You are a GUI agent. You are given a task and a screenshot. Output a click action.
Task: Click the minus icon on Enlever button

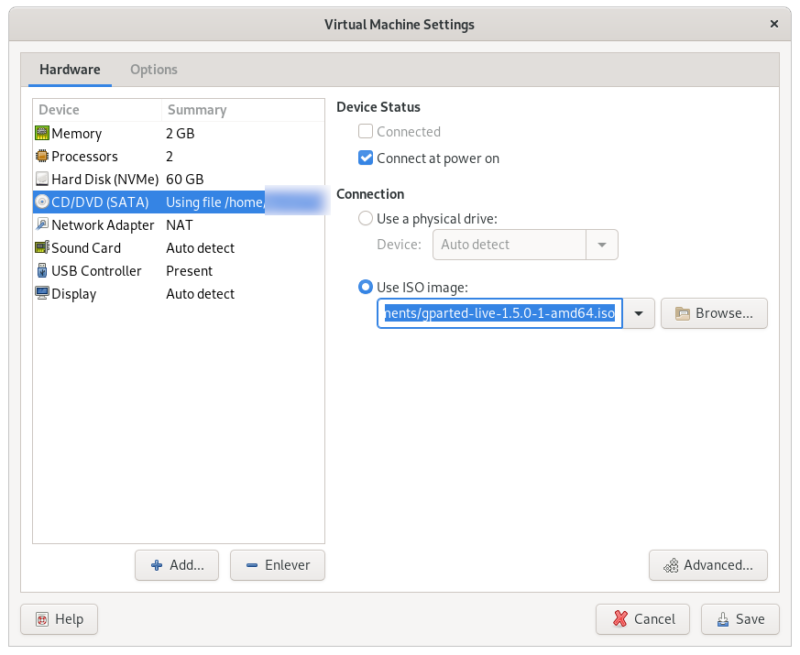(x=252, y=565)
